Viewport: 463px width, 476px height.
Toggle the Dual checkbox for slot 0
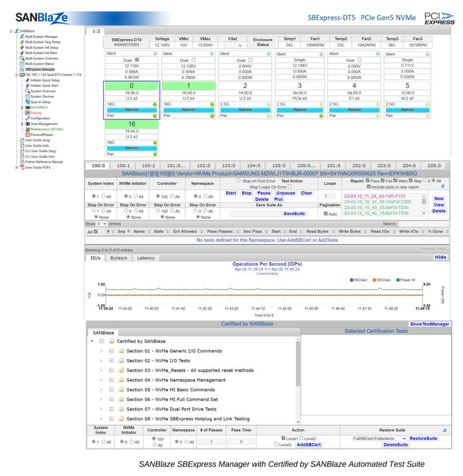pos(137,60)
